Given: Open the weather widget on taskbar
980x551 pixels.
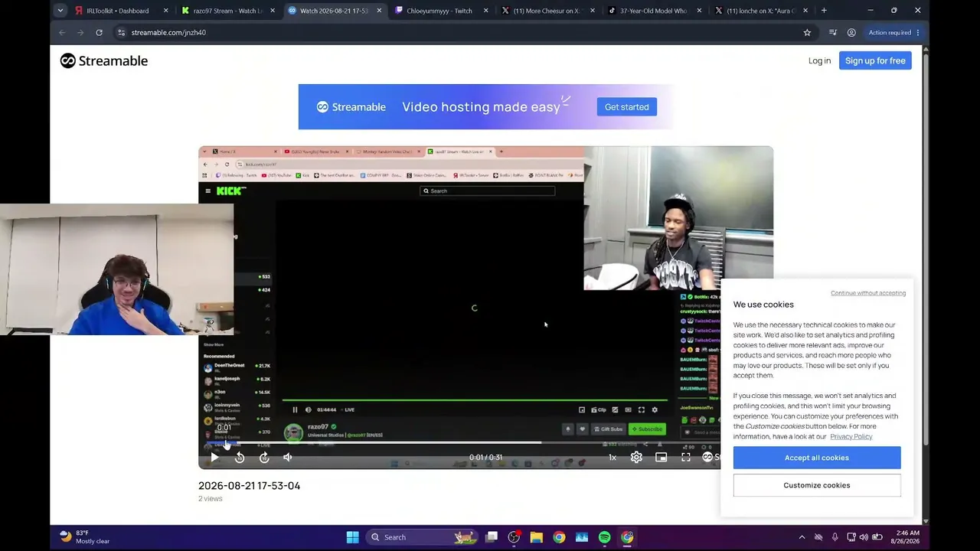Looking at the screenshot, I should click(84, 537).
